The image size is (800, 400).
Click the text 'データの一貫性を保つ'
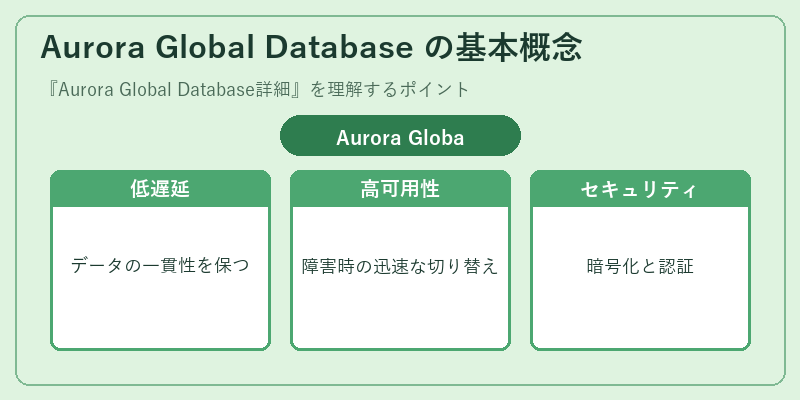click(160, 266)
